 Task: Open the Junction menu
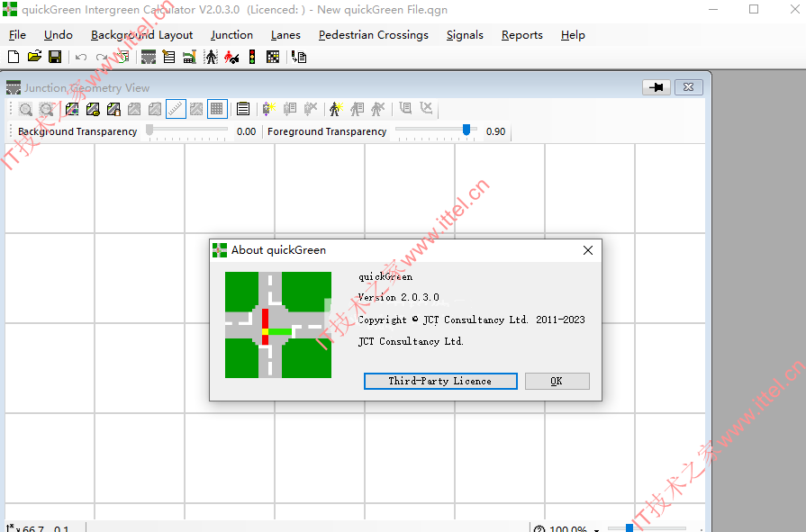[231, 35]
